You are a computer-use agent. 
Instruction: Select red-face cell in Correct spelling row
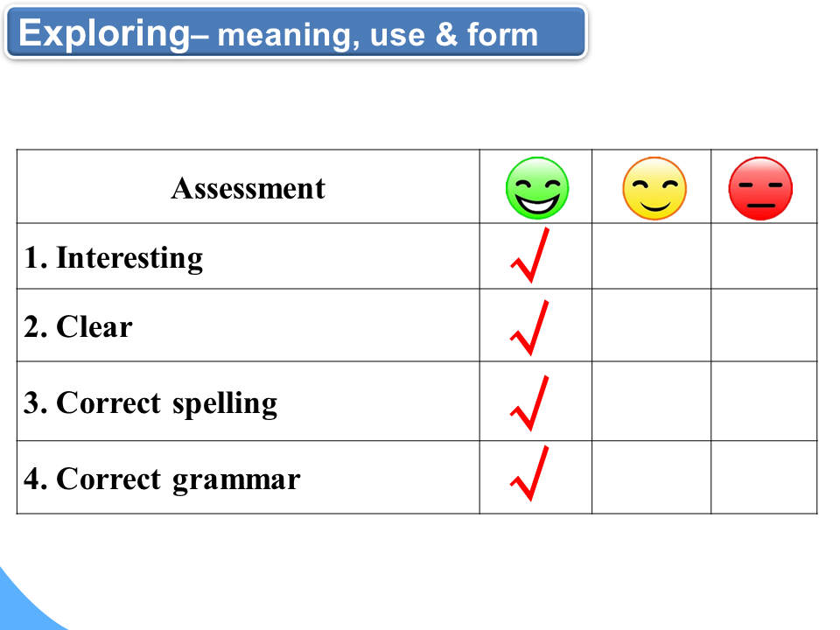pos(764,402)
